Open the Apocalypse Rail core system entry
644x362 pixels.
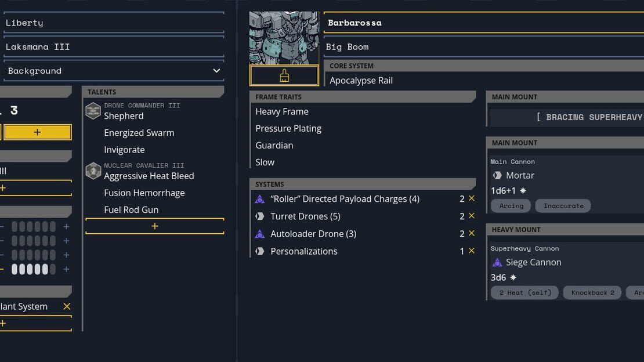[x=361, y=81]
